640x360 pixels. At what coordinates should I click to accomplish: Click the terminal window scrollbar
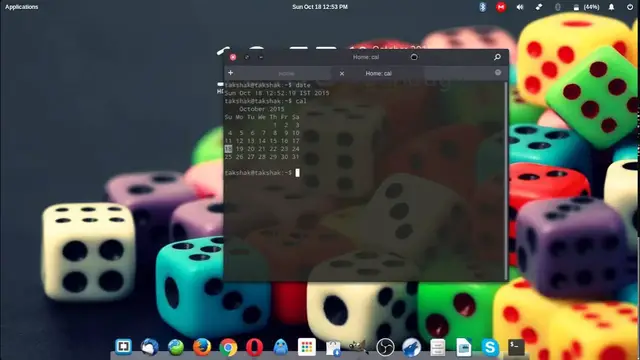[x=507, y=180]
